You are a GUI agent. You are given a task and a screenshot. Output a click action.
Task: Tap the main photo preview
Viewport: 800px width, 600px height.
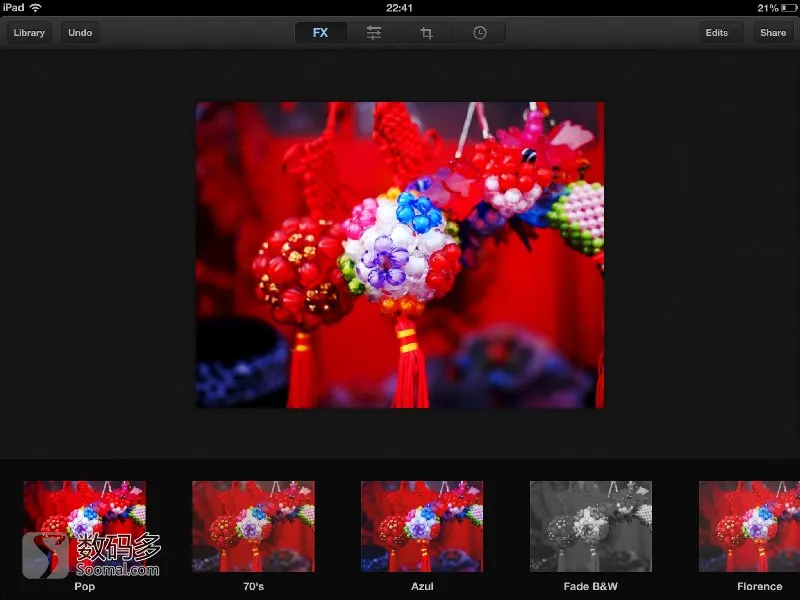[x=400, y=255]
